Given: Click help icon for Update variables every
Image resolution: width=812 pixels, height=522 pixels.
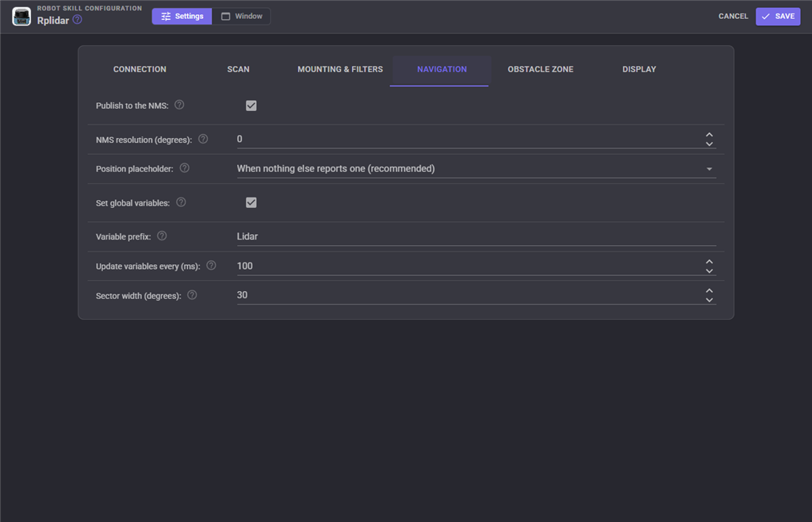Looking at the screenshot, I should (211, 265).
